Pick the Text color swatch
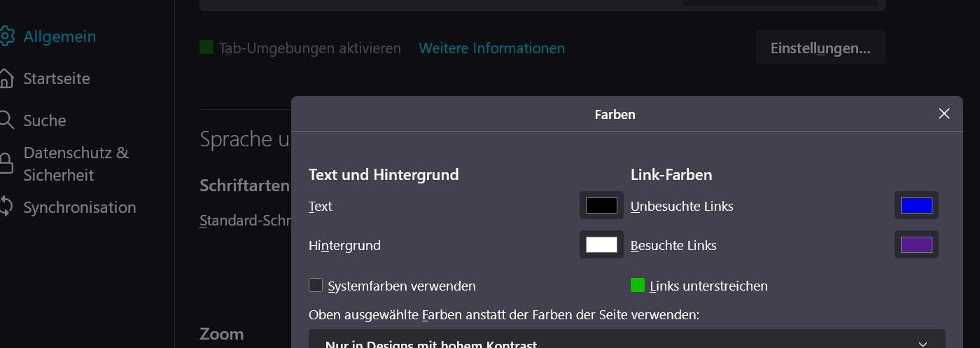980x348 pixels. click(601, 206)
